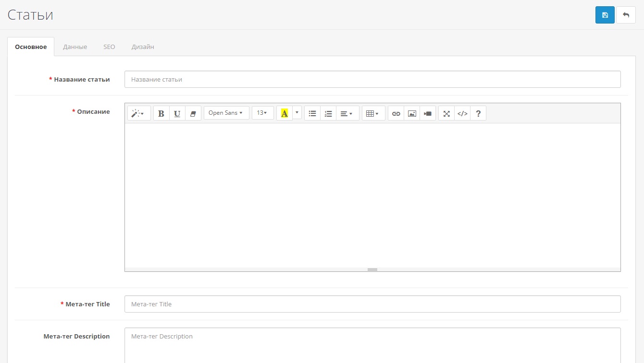Click the back arrow return button
This screenshot has height=363, width=644.
pos(626,15)
